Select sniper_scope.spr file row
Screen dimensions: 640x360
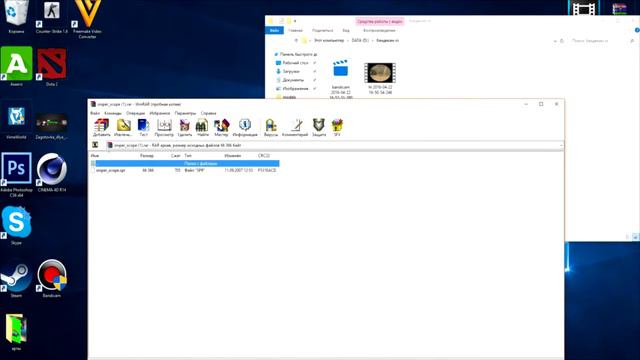click(x=184, y=170)
